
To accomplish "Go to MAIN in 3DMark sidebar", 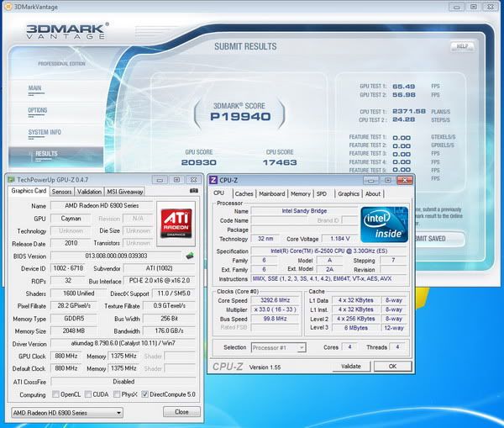I will point(34,88).
